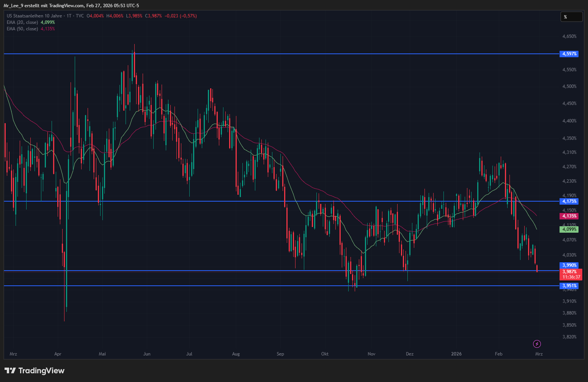Image resolution: width=588 pixels, height=382 pixels.
Task: Click the green 4,099% EMA 20 price tag
Action: (x=569, y=229)
